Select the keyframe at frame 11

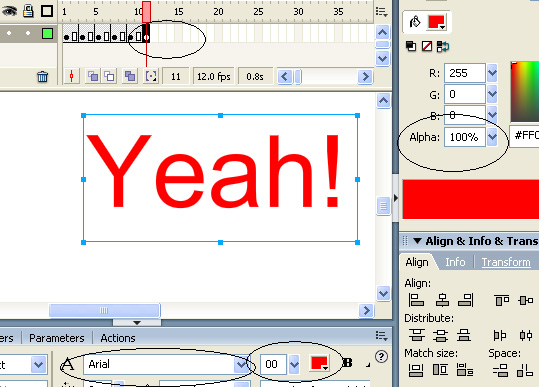click(x=146, y=33)
